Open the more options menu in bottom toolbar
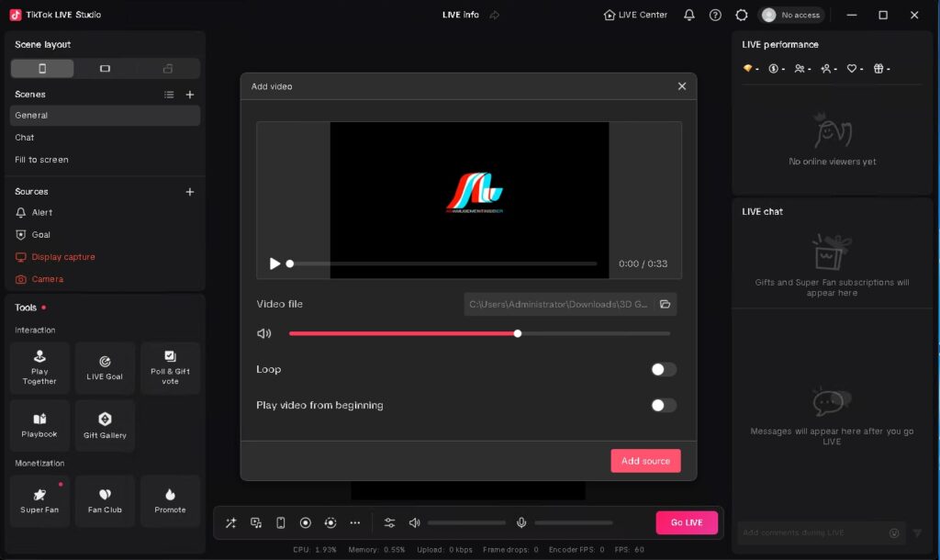Viewport: 940px width, 560px height. point(355,522)
